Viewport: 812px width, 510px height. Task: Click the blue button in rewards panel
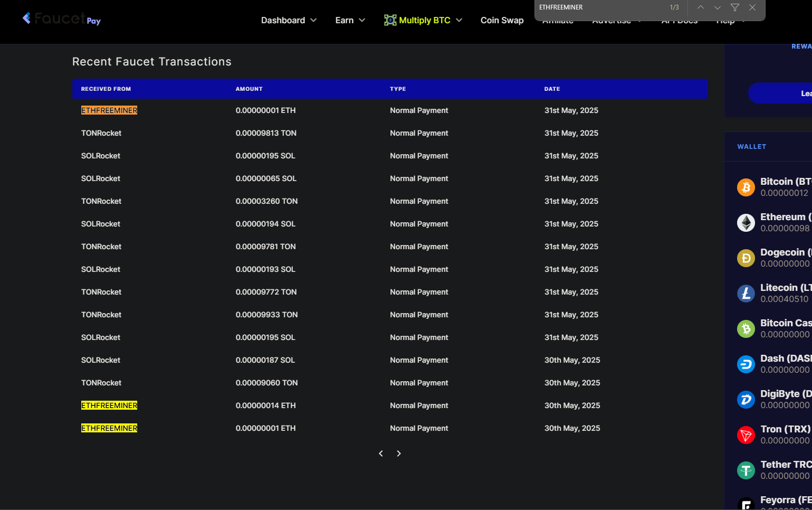coord(780,93)
